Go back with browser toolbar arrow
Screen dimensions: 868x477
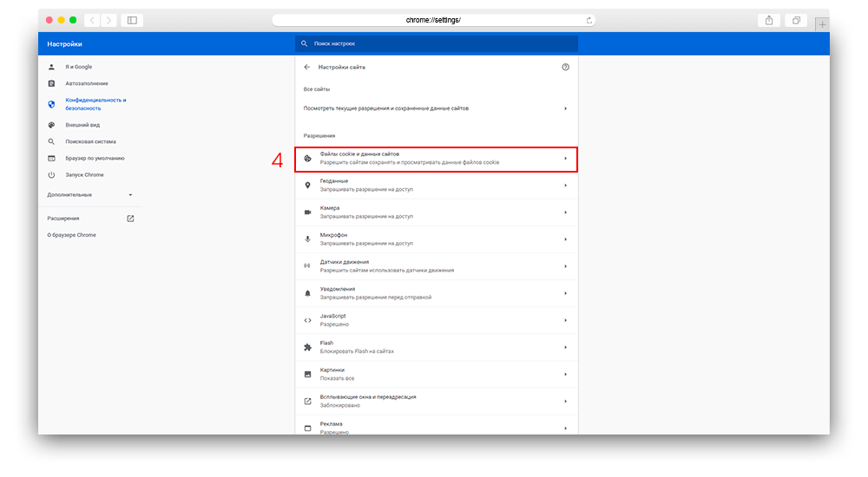tap(93, 21)
